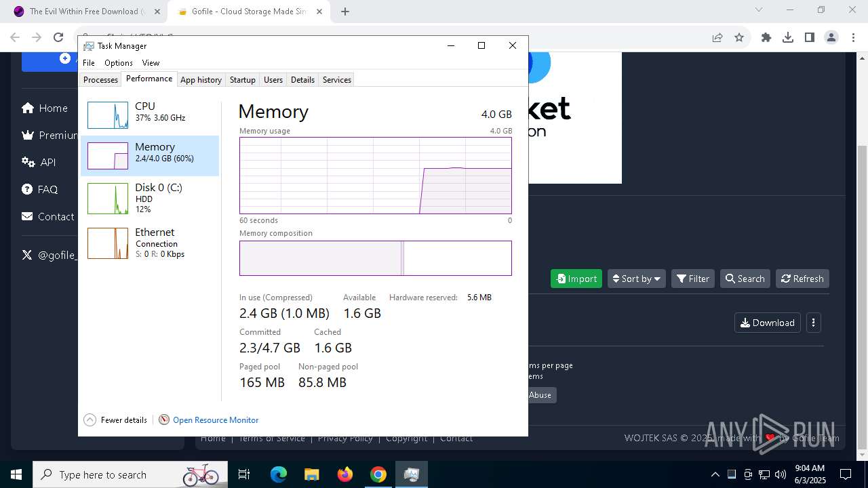Image resolution: width=868 pixels, height=488 pixels.
Task: Click the X logo icon in sidebar
Action: 27,255
